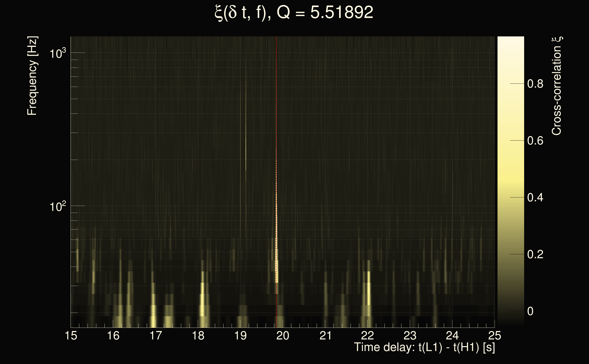Click the Time delay t(L1) - t(H1) axis label
Screen dimensions: 589x364
(x=424, y=347)
